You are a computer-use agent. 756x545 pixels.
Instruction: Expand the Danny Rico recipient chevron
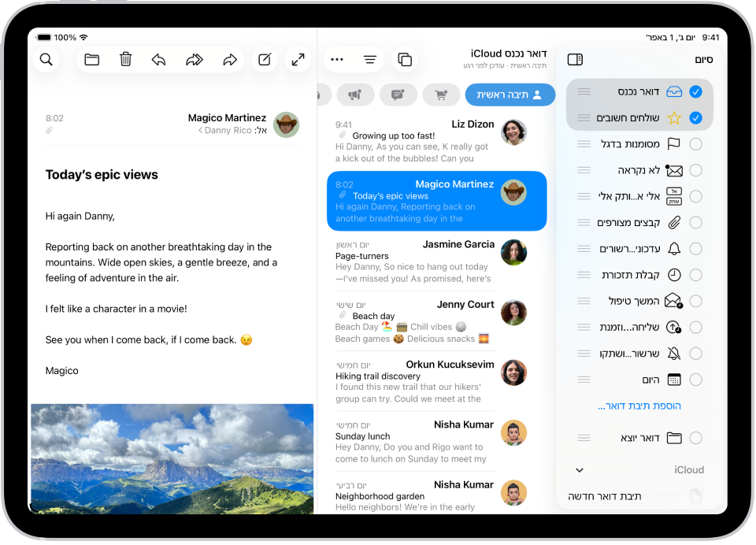tap(201, 131)
